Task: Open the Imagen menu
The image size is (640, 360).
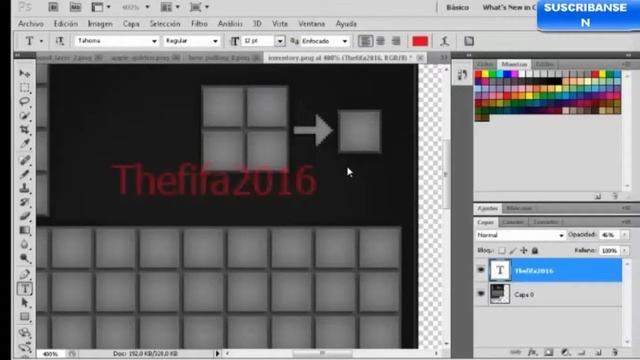Action: tap(100, 24)
